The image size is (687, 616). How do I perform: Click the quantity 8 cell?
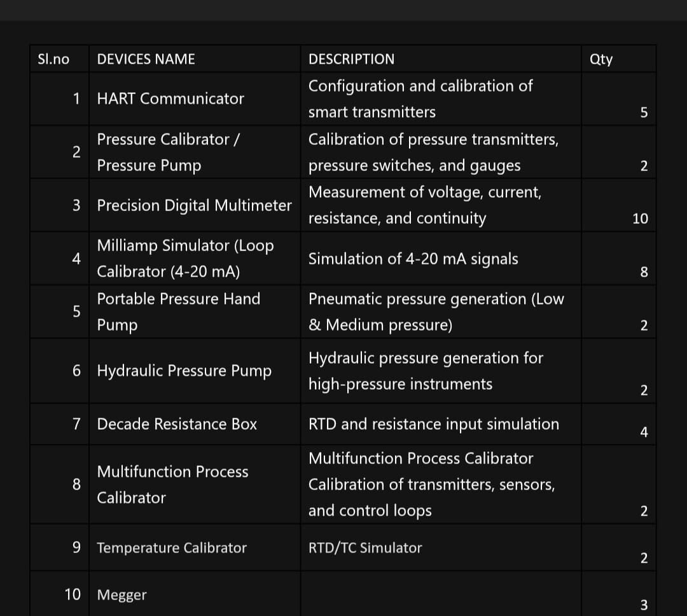(x=619, y=258)
